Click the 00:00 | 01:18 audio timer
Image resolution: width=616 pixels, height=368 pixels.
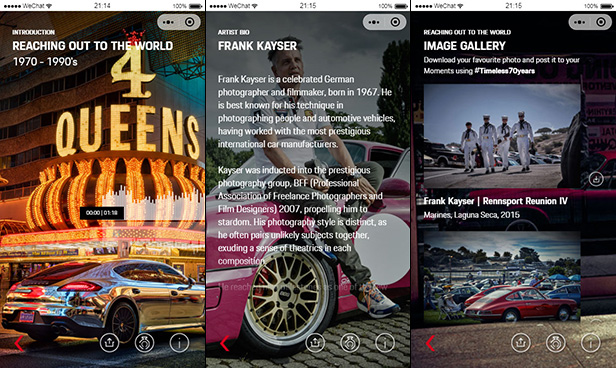click(x=102, y=213)
